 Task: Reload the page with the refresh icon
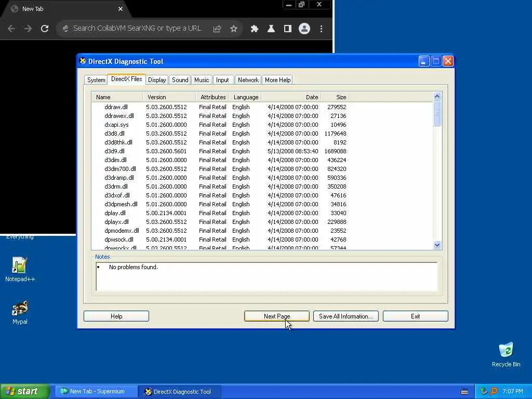(x=45, y=29)
